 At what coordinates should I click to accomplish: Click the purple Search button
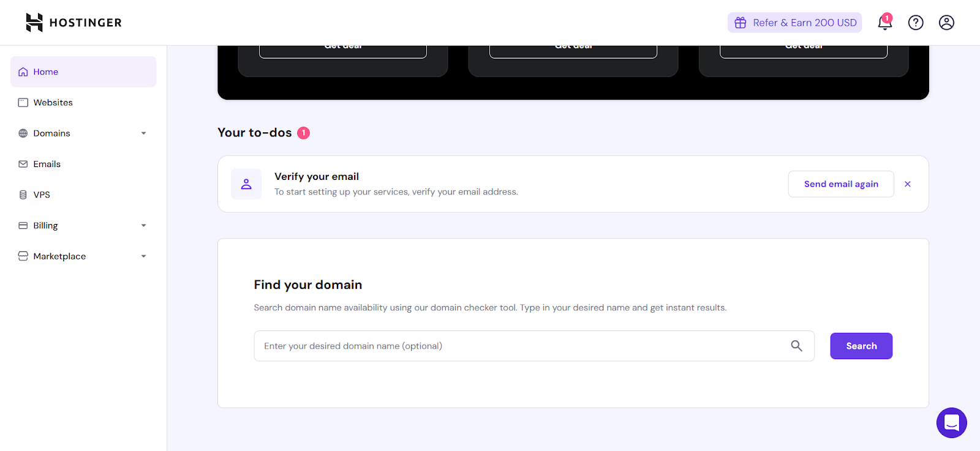click(x=861, y=346)
